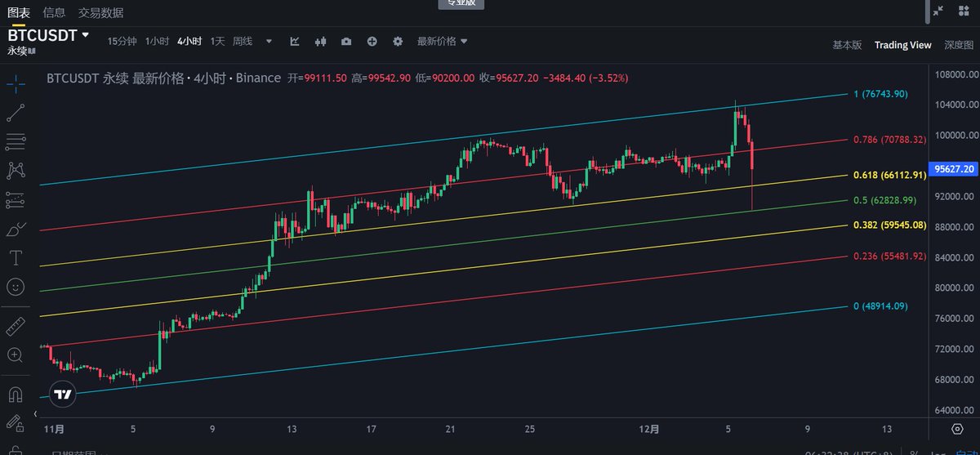Take a chart snapshot with camera icon

[346, 41]
